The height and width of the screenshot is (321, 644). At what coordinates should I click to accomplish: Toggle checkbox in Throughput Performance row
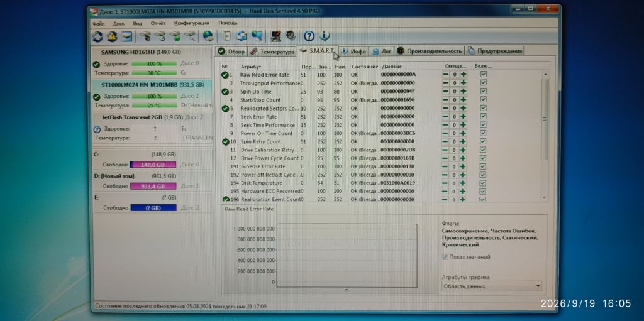[x=484, y=82]
